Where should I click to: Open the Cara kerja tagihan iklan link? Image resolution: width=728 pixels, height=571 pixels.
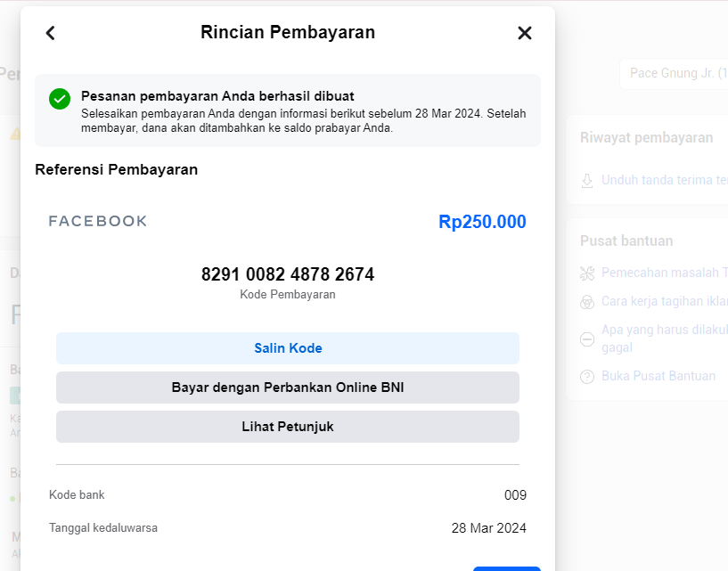click(664, 301)
